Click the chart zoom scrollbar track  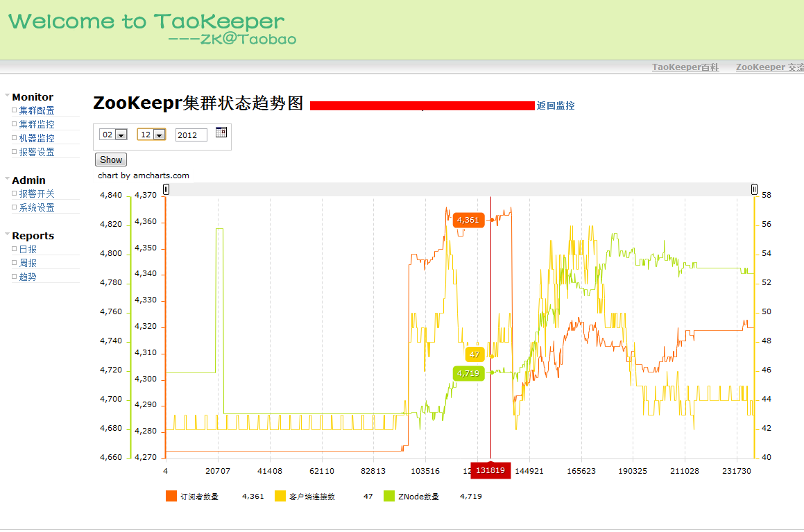pyautogui.click(x=460, y=189)
